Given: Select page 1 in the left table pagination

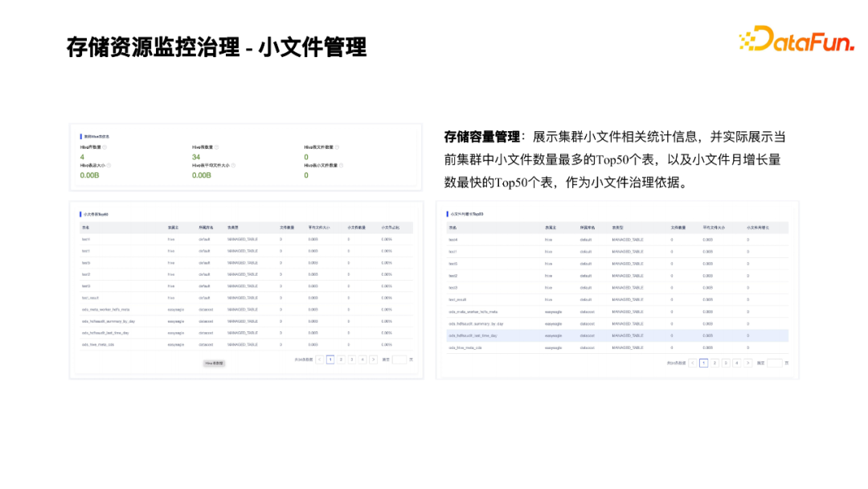Looking at the screenshot, I should point(331,359).
